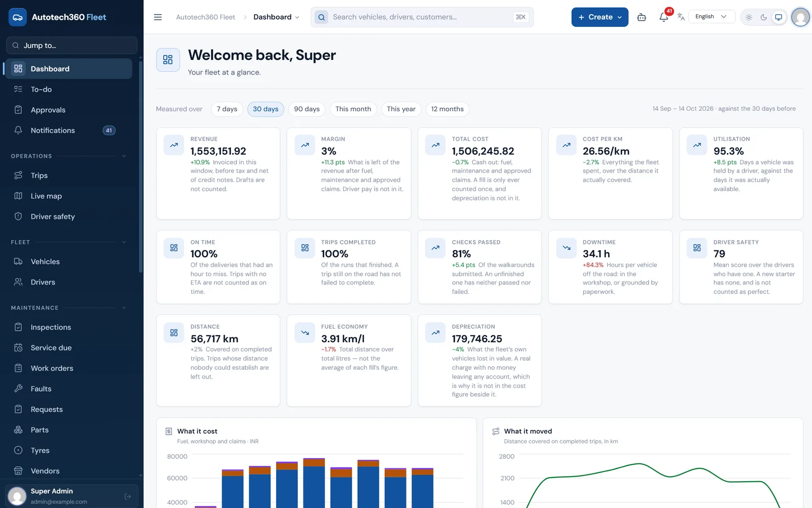The height and width of the screenshot is (508, 812).
Task: Click the Revenue card trend icon
Action: [x=174, y=145]
